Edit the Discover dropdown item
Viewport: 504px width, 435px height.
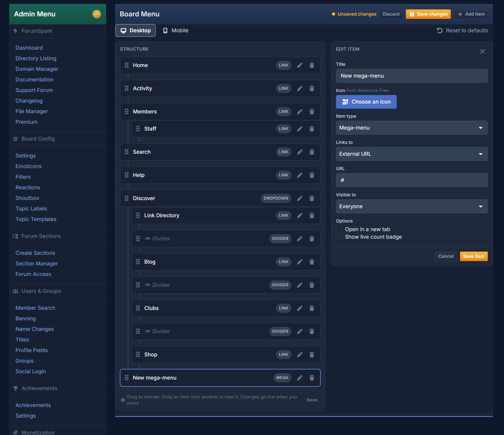point(299,198)
